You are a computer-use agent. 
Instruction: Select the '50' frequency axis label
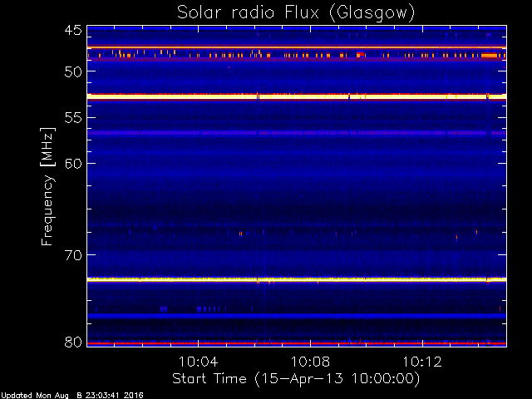coord(73,71)
